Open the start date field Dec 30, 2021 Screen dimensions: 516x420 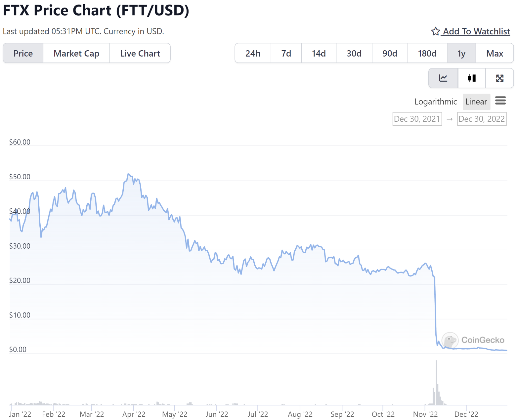tap(417, 119)
